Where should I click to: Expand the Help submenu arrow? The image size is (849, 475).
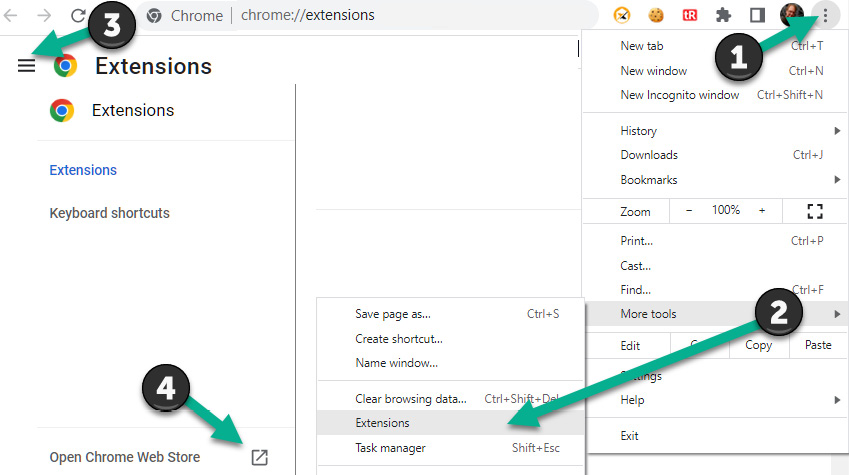[x=837, y=400]
